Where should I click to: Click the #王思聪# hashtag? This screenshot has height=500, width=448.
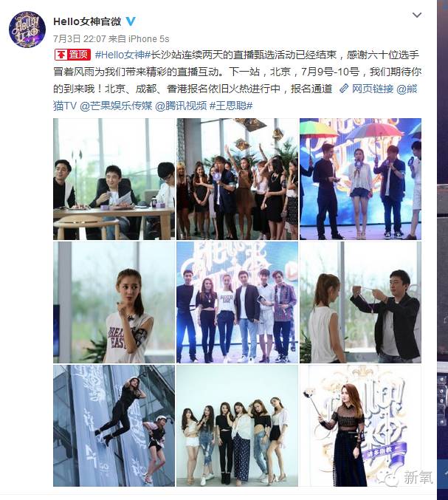[231, 106]
